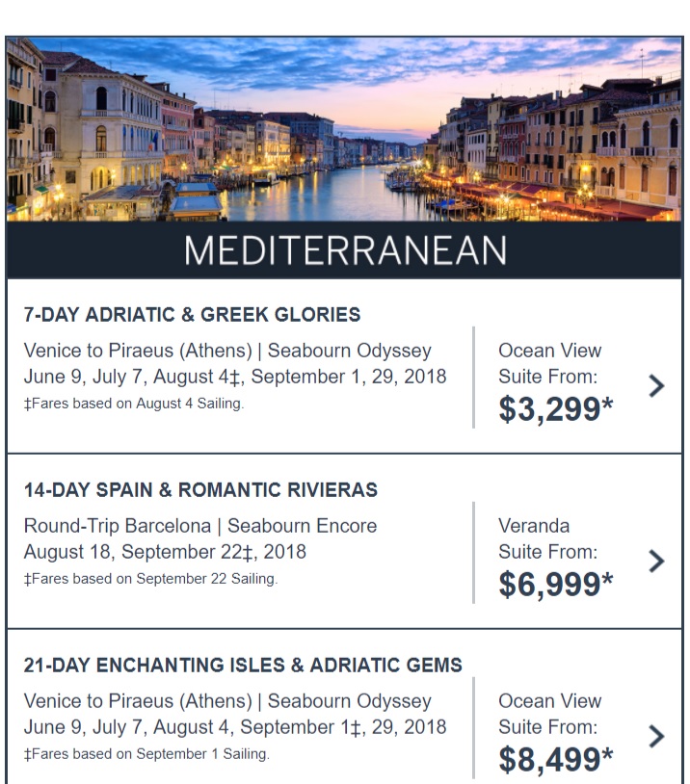Click 'Veranda Suite From:' label
The height and width of the screenshot is (784, 690).
(x=548, y=539)
